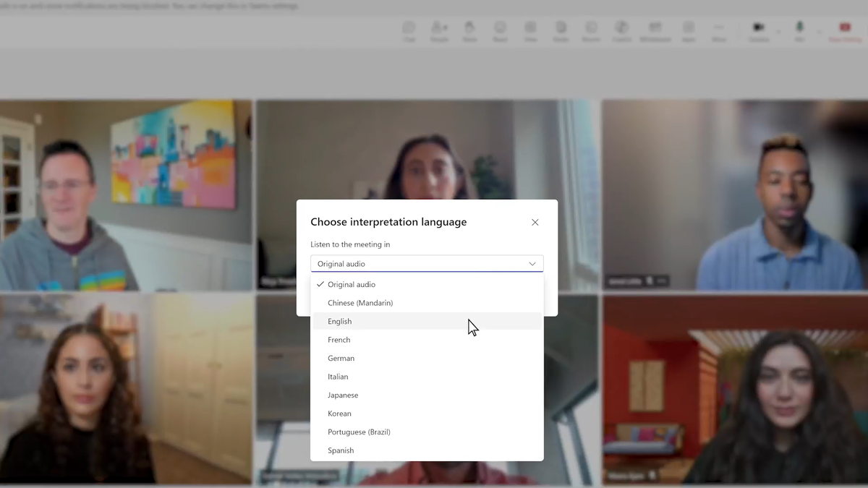Choose Japanese from the language list
Screen dimensions: 868x488
click(x=343, y=395)
